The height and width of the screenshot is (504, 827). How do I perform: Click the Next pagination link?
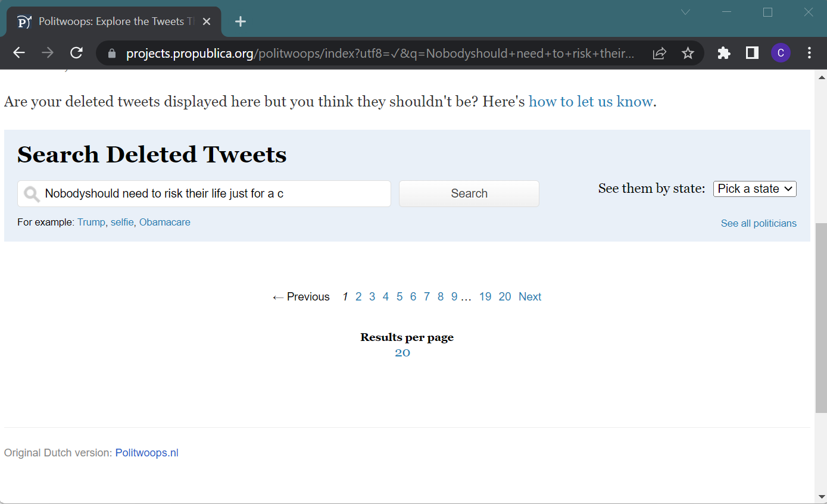(530, 297)
